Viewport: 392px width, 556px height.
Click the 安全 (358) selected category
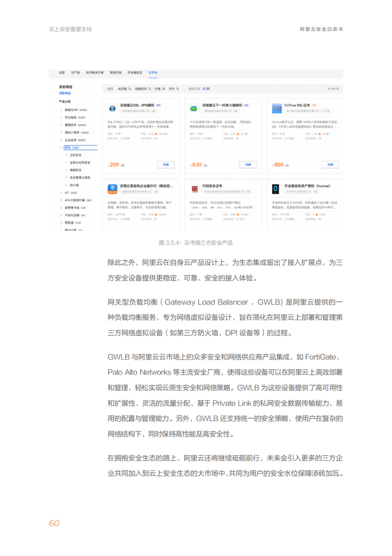click(x=81, y=148)
